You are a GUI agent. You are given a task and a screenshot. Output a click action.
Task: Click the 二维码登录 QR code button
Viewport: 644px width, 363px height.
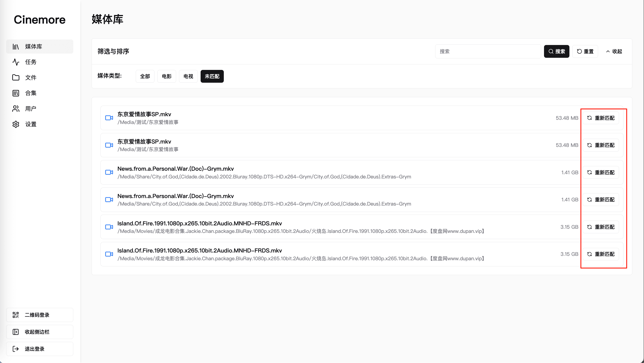click(40, 315)
